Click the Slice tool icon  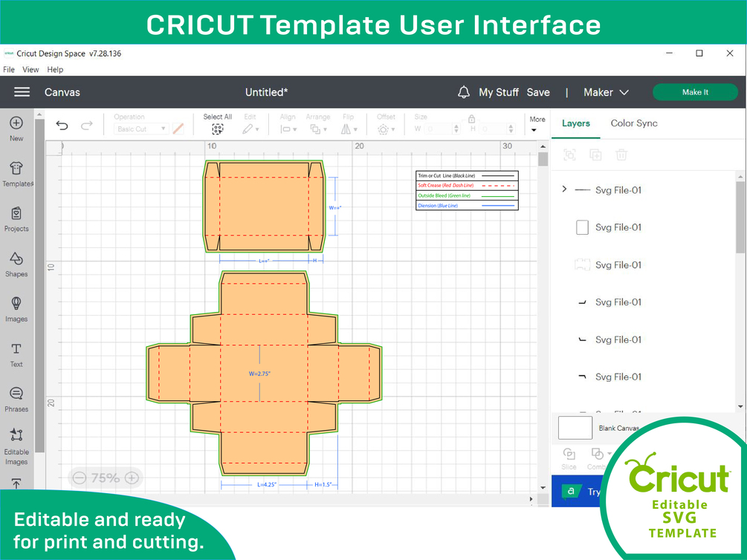569,454
